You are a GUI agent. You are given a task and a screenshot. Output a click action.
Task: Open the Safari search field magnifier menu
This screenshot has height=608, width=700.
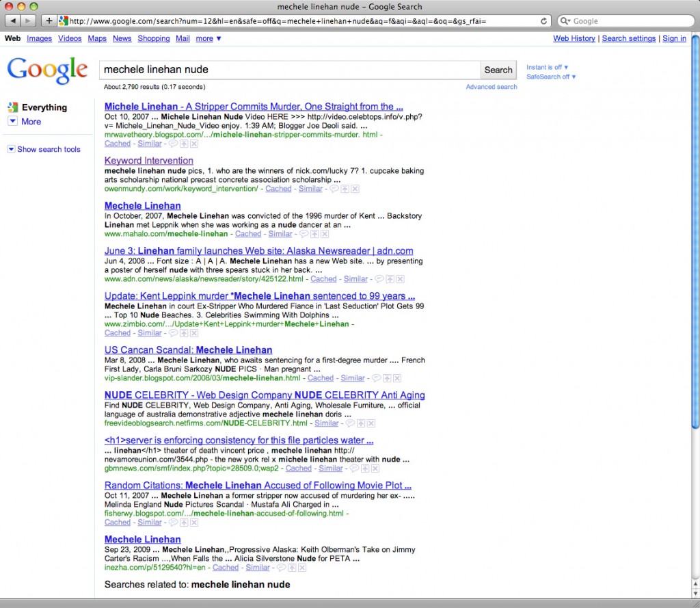pyautogui.click(x=565, y=21)
